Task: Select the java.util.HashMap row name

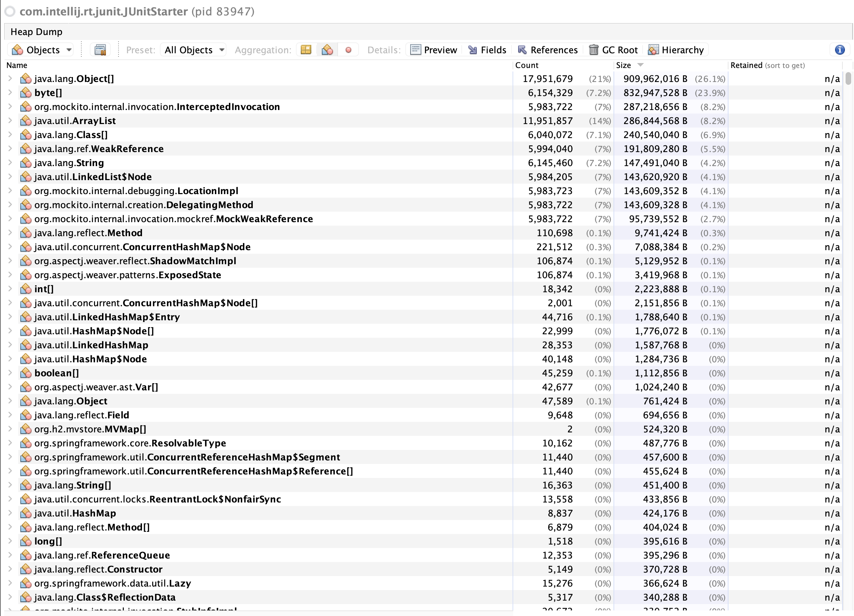Action: coord(75,513)
